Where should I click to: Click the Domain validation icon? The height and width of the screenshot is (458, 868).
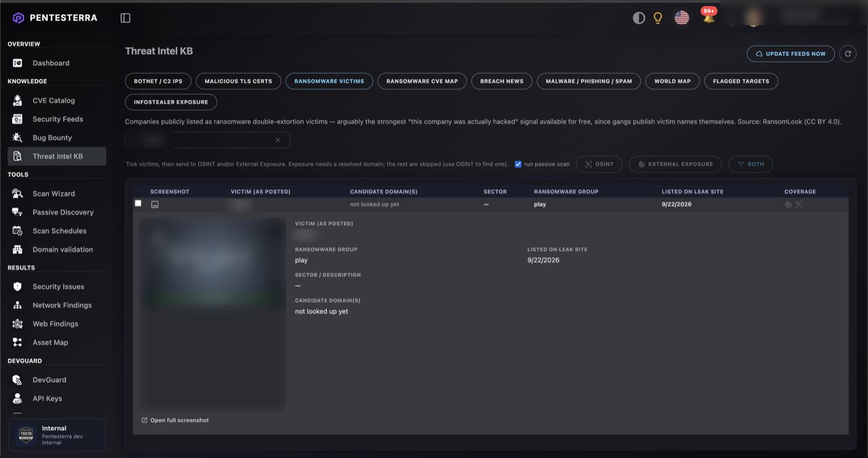(17, 249)
